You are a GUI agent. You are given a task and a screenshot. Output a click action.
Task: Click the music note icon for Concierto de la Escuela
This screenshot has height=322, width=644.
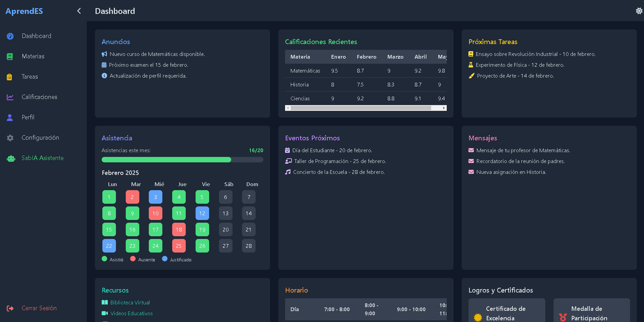point(287,172)
